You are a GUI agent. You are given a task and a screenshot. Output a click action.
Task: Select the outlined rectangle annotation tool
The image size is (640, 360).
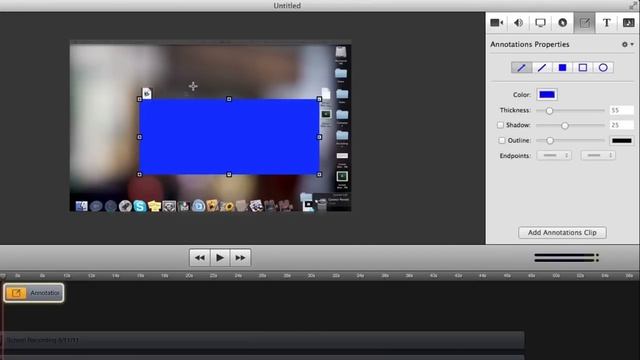tap(582, 68)
